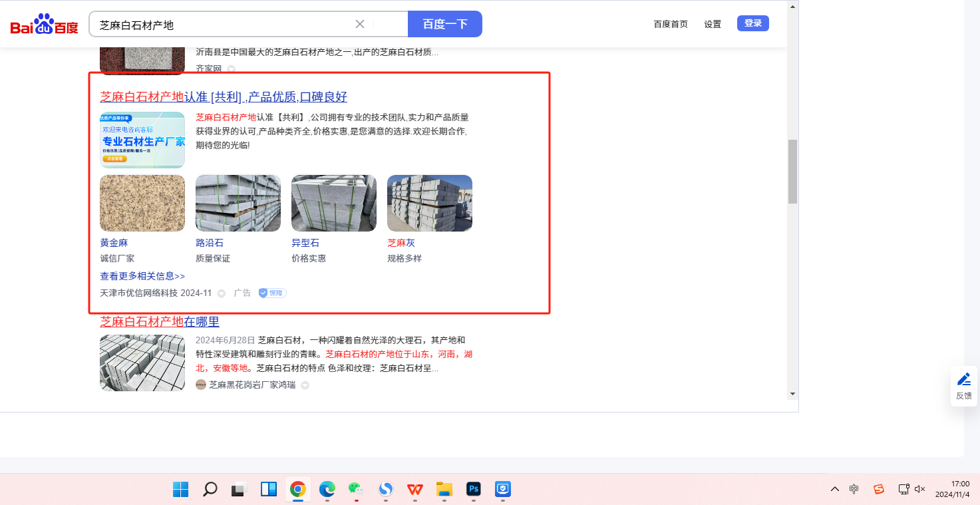Screen dimensions: 980x505
Task: Click the red text 芝麻白石材的产地位于山东
Action: pyautogui.click(x=377, y=354)
